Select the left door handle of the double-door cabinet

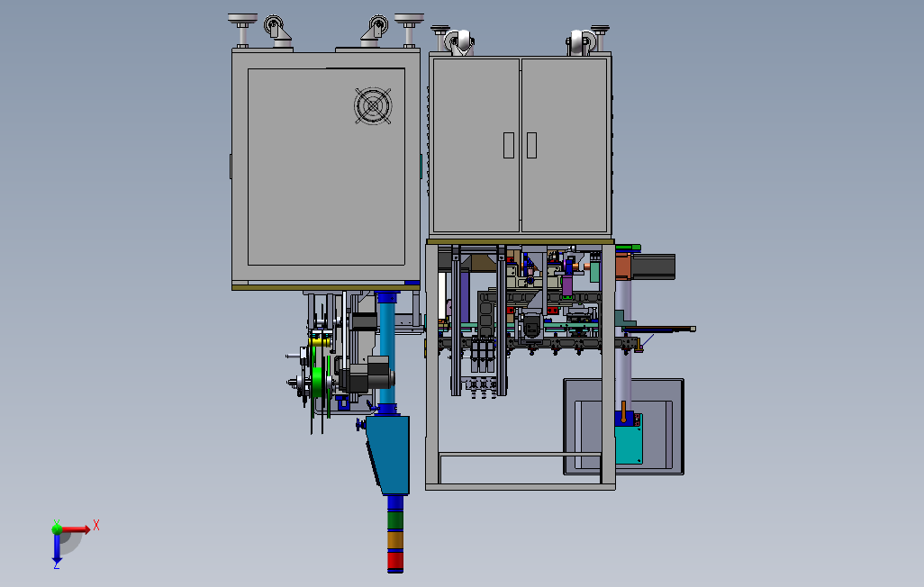(509, 145)
